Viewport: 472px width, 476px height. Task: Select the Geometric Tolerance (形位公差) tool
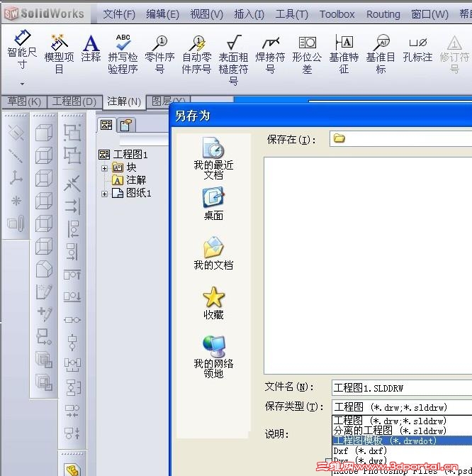[x=307, y=54]
